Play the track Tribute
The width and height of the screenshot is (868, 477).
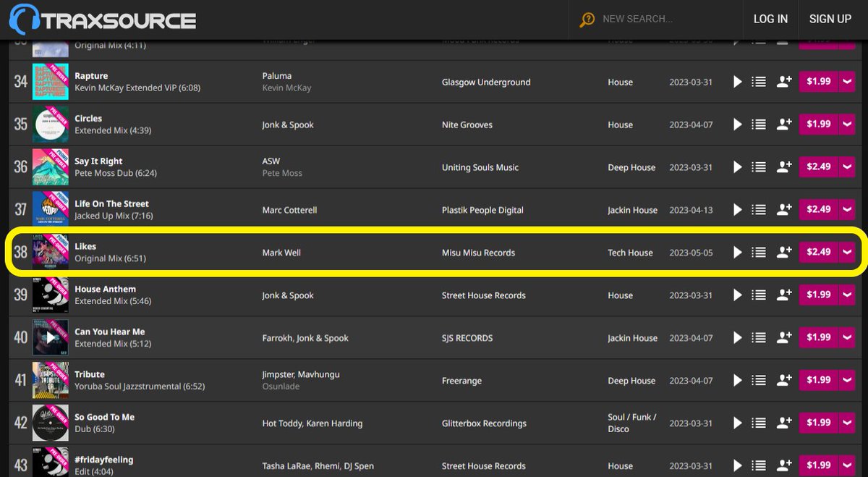pos(737,381)
